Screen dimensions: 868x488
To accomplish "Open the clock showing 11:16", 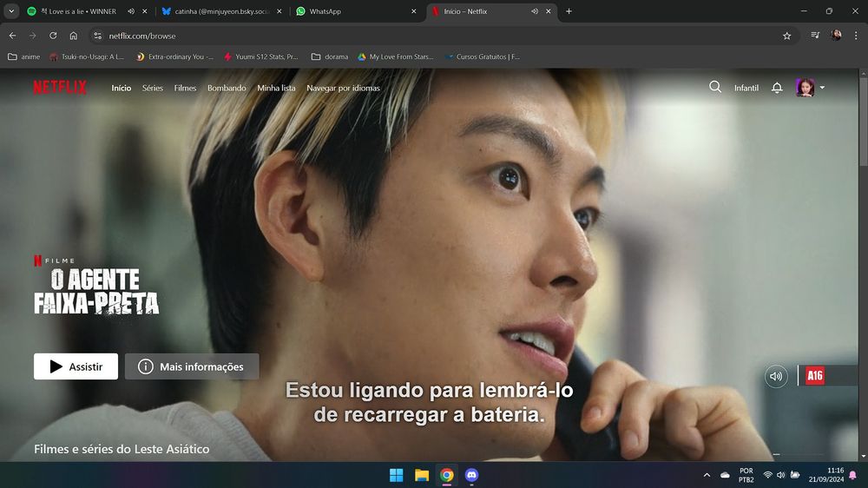I will [826, 475].
